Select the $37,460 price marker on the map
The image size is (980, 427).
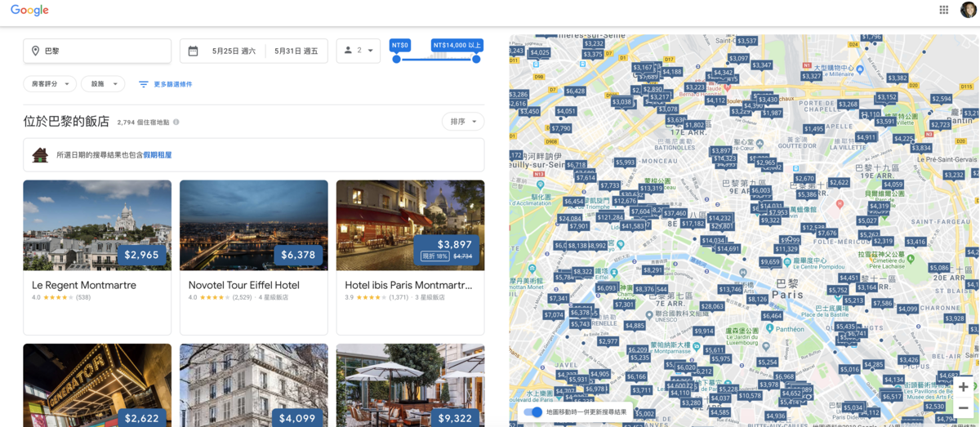675,213
